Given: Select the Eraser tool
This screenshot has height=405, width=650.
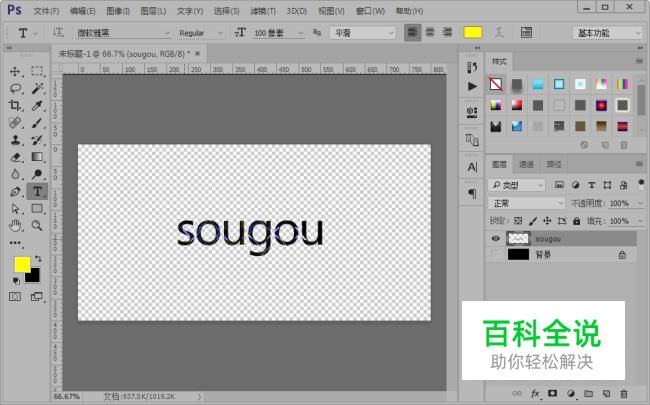Looking at the screenshot, I should click(15, 157).
